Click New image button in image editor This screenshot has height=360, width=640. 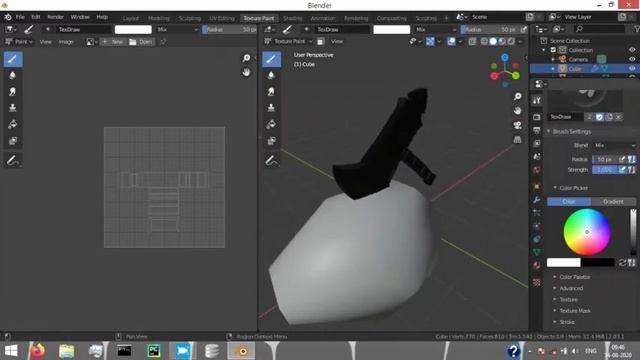click(113, 42)
